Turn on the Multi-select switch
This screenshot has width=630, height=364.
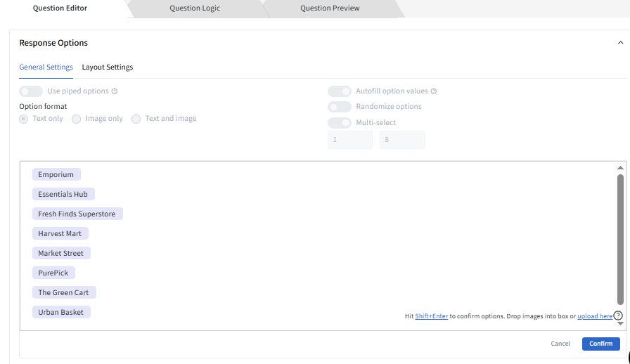pos(340,123)
